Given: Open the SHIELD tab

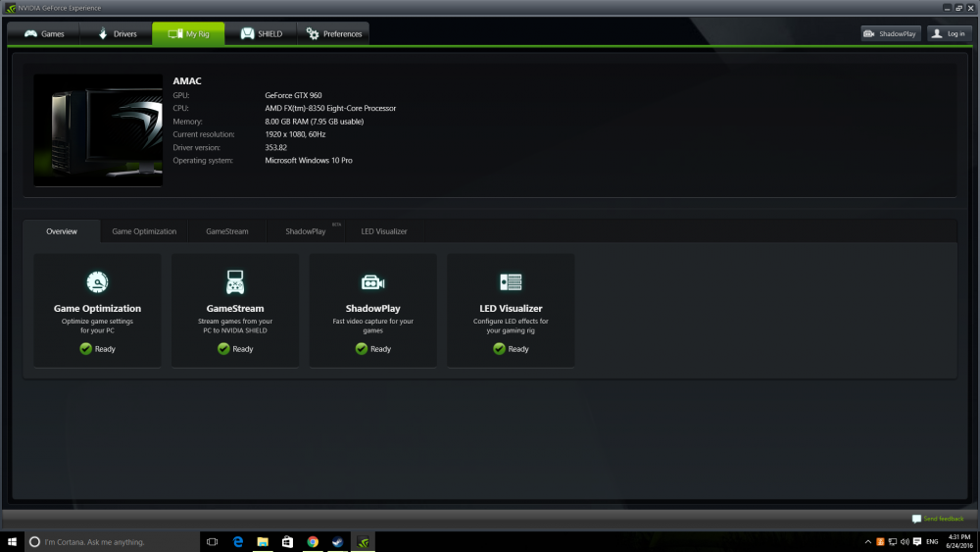Looking at the screenshot, I should click(x=262, y=33).
